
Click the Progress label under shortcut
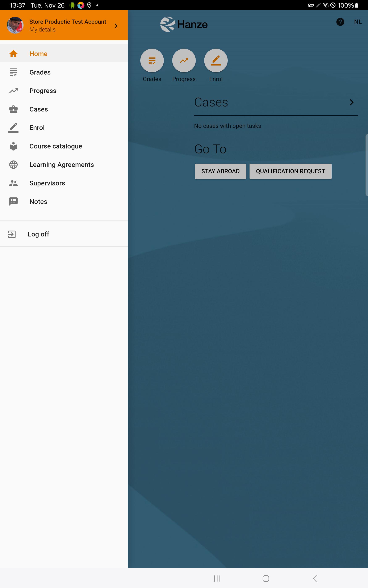point(184,79)
